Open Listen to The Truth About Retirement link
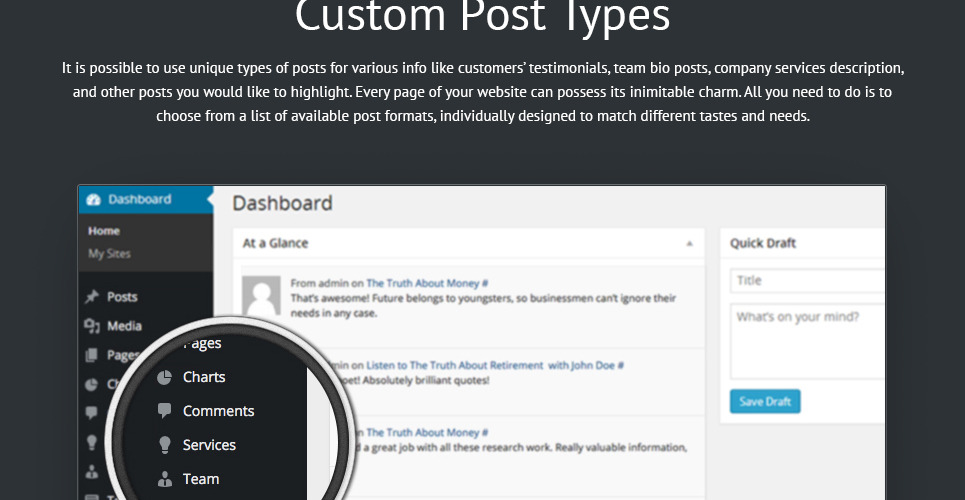965x500 pixels. (x=495, y=365)
